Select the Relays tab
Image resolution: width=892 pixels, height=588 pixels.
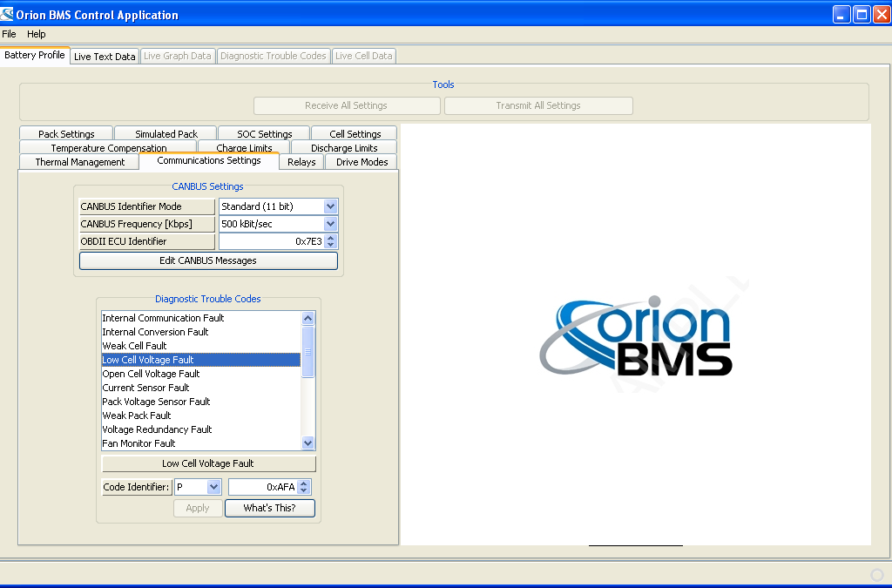[301, 162]
